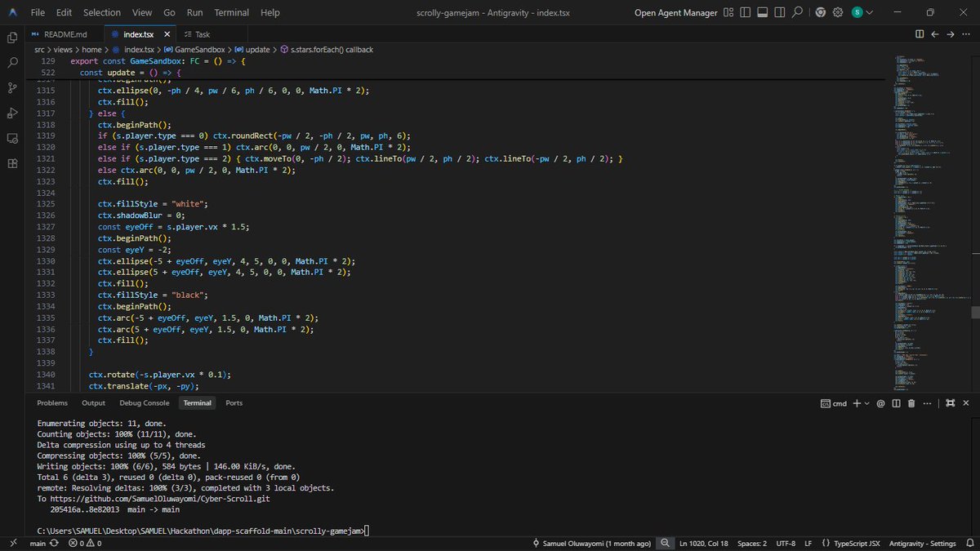
Task: Open settings gear in title bar
Action: (839, 12)
